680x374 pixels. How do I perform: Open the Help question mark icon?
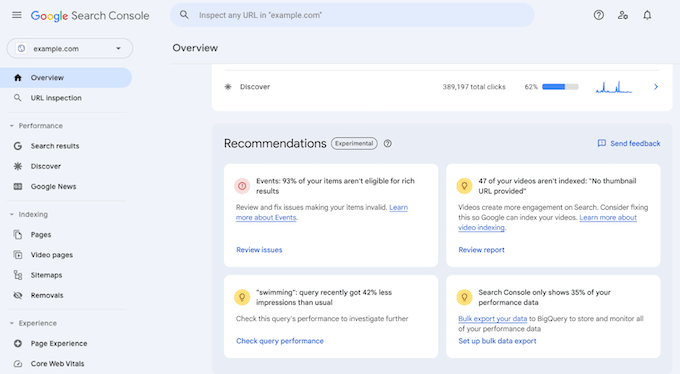click(x=598, y=15)
